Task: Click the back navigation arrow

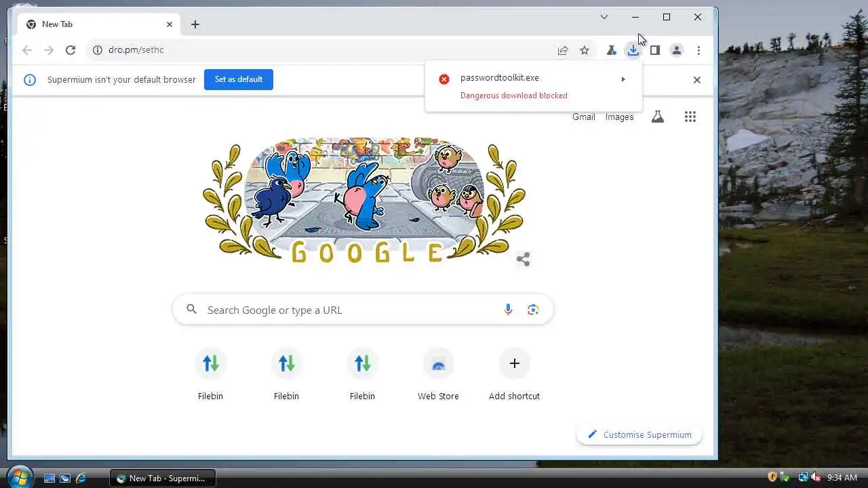Action: (27, 50)
